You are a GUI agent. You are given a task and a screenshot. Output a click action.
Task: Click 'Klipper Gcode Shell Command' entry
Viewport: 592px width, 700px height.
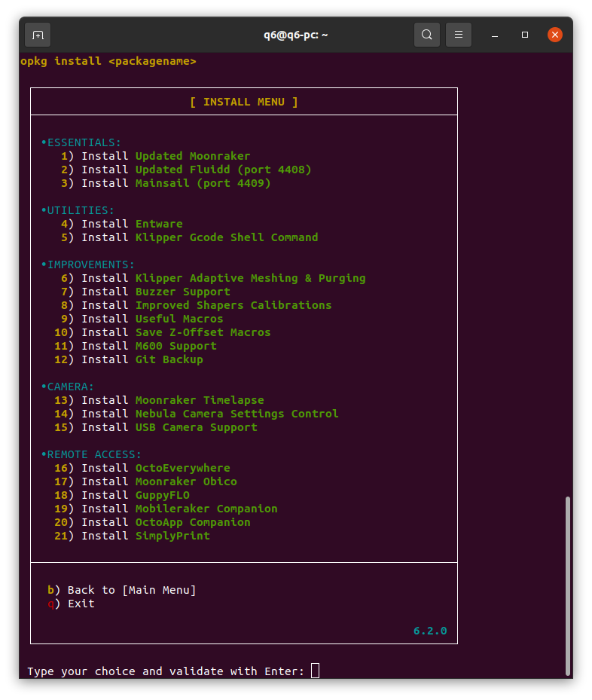click(227, 237)
